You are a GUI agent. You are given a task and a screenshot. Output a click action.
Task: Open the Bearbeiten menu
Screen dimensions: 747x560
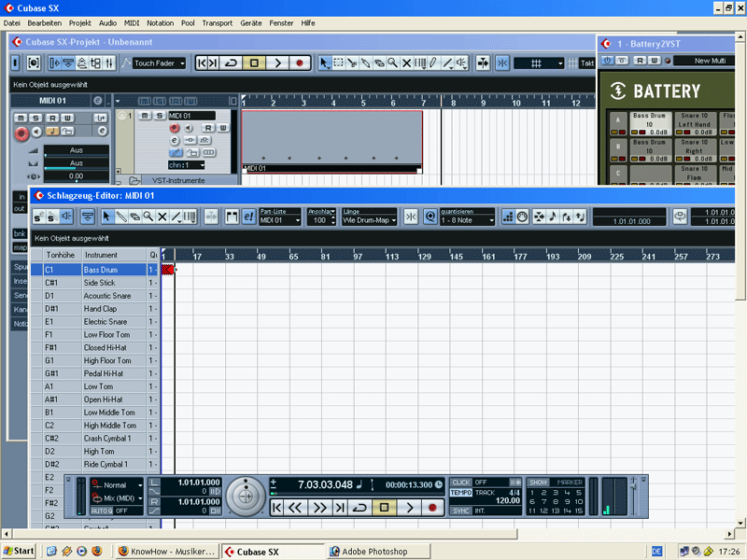tap(44, 22)
